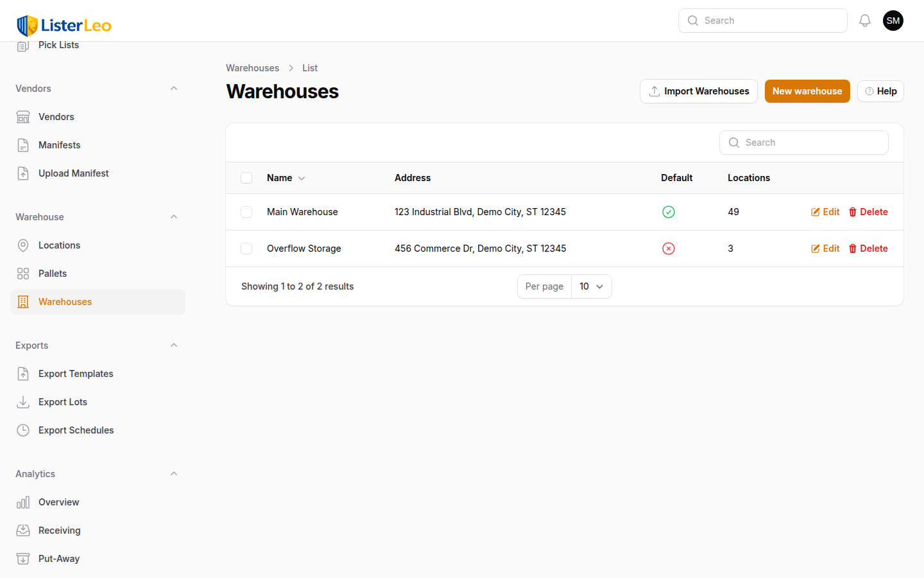This screenshot has width=924, height=578.
Task: Collapse the Vendors sidebar section
Action: (x=173, y=88)
